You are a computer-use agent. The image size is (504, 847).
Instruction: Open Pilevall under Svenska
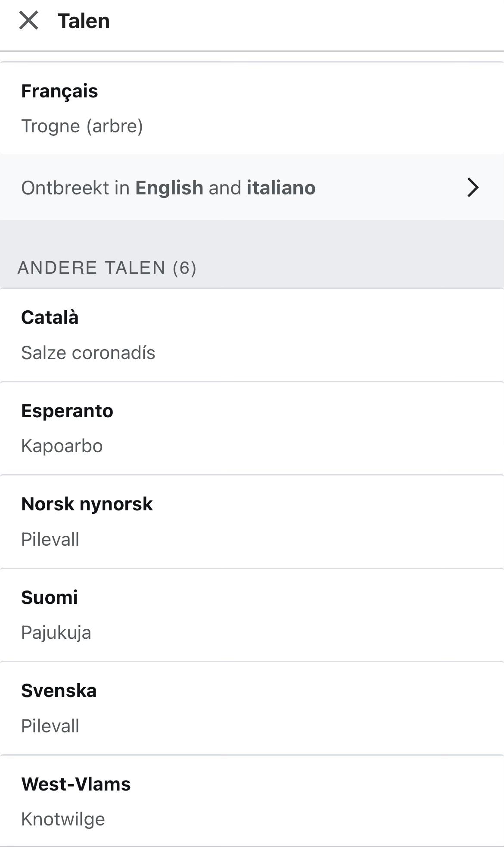click(x=50, y=726)
